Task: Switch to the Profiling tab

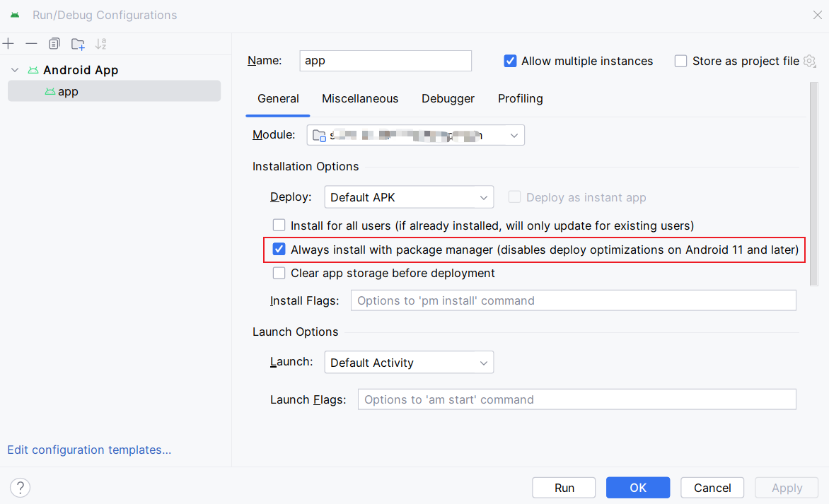Action: pyautogui.click(x=520, y=99)
